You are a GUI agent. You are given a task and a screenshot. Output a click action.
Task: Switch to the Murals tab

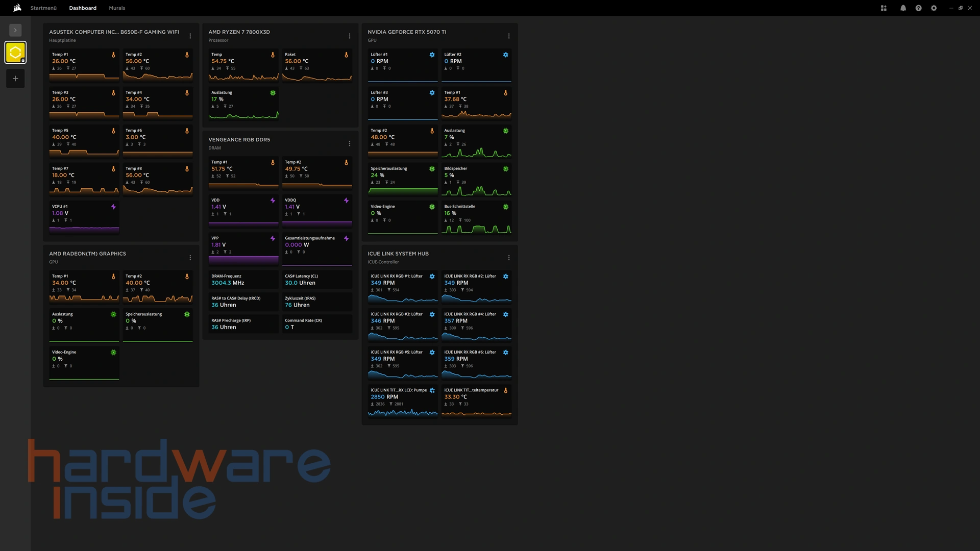click(x=117, y=8)
